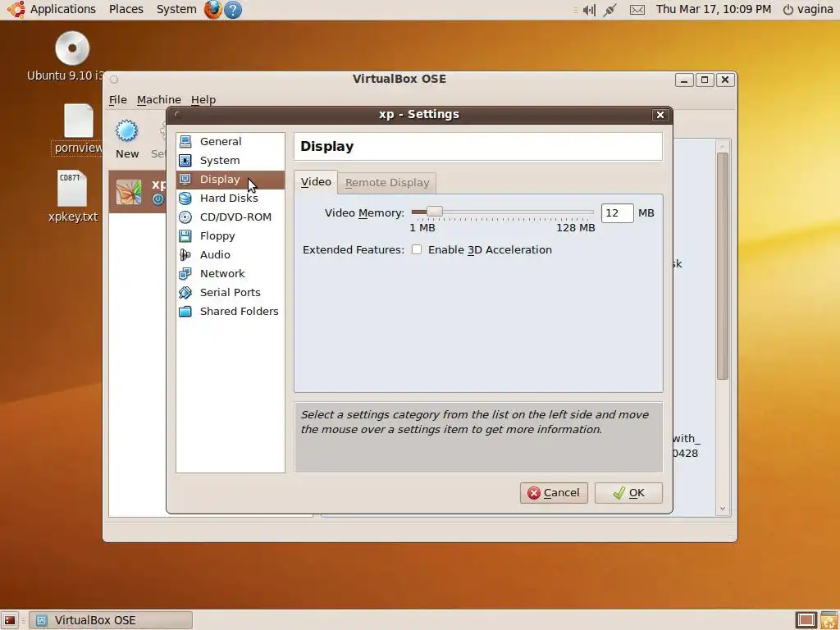Select the xp virtual machine icon
Viewport: 840px width, 630px height.
click(129, 192)
